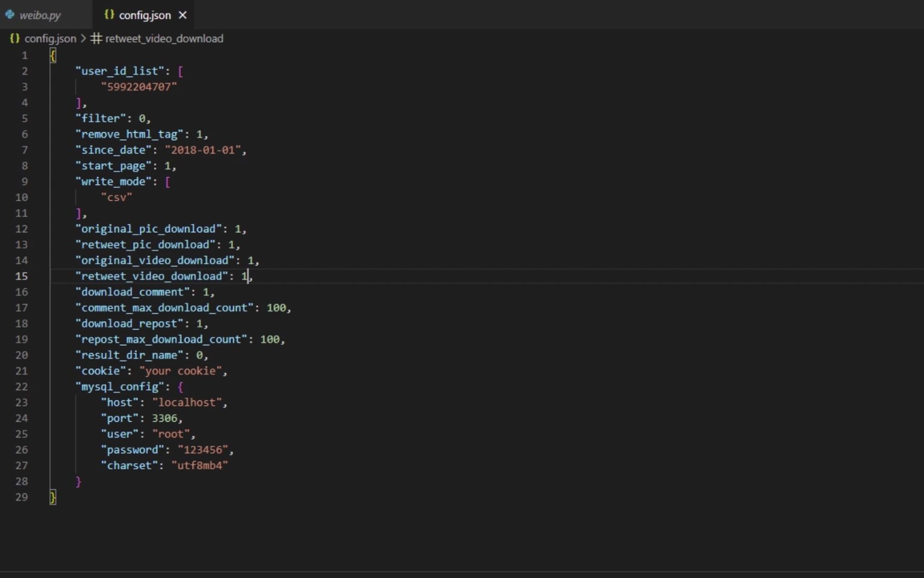Viewport: 924px width, 578px height.
Task: Click the mysql_config closing brace on line 28
Action: coord(79,482)
